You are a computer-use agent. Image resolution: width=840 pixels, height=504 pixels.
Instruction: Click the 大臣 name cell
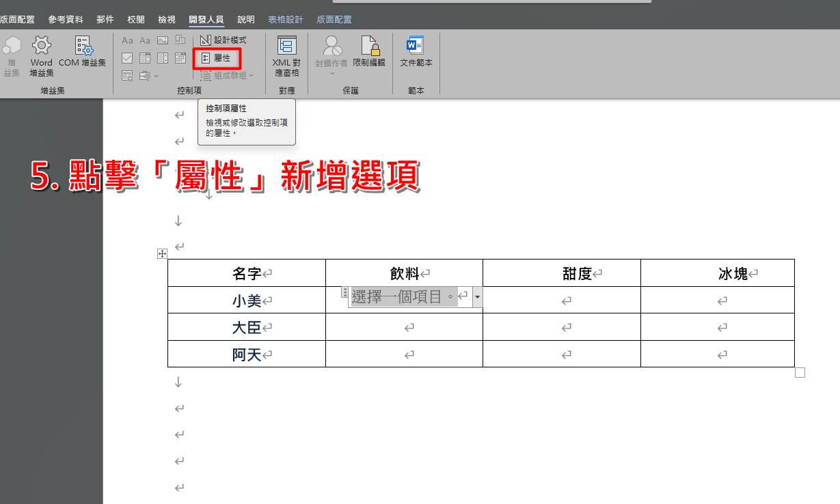[x=247, y=327]
